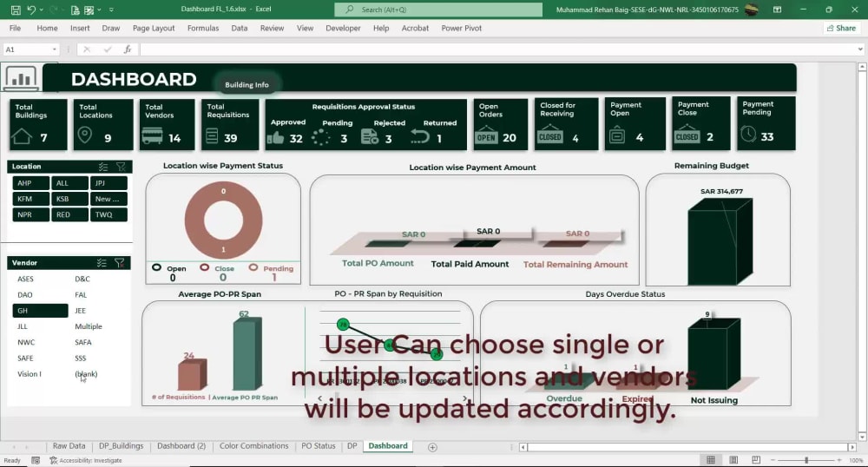Click the thumbs-up Approved icon
868x467 pixels.
pyautogui.click(x=275, y=137)
